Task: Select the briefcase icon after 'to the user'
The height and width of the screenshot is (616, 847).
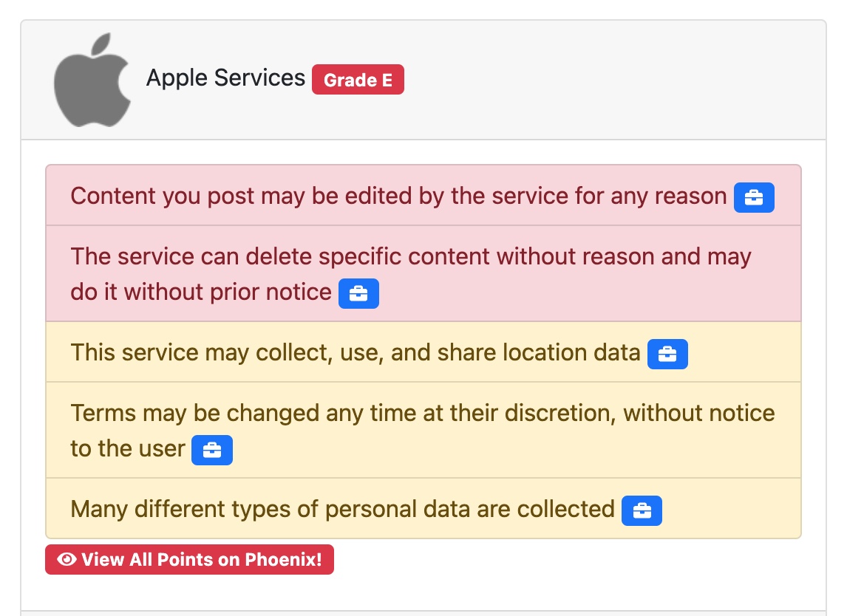Action: (x=212, y=450)
